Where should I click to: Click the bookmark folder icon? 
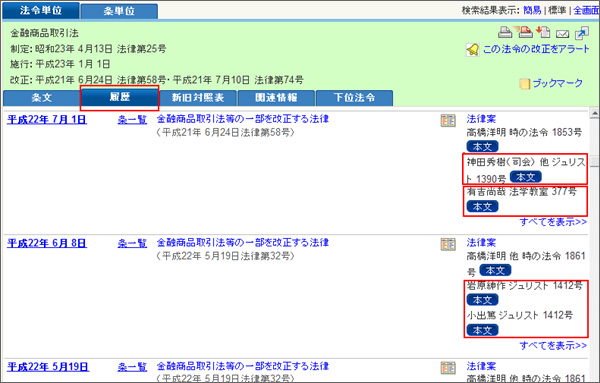525,83
